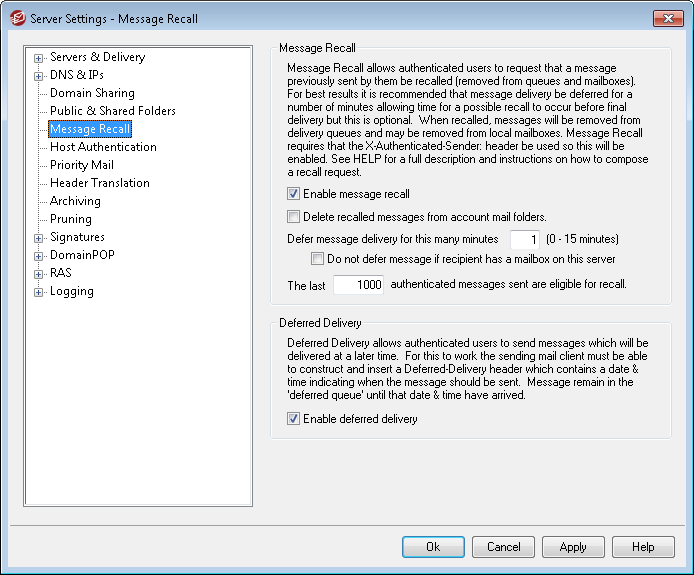694x575 pixels.
Task: Check Delete recalled messages from account folders
Action: click(293, 216)
